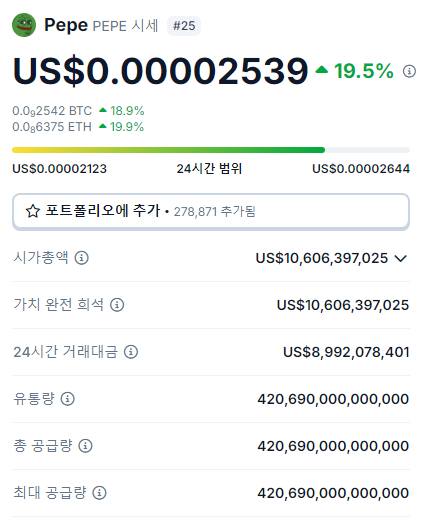Viewport: 421px width, 522px height.
Task: Click the info icon beside 총 공급량
Action: [85, 446]
